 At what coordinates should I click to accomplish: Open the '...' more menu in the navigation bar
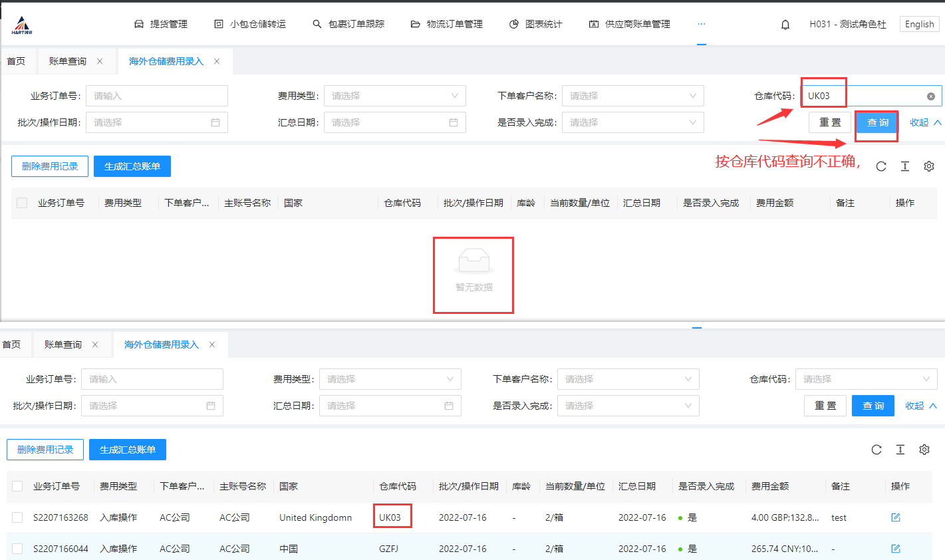point(701,24)
